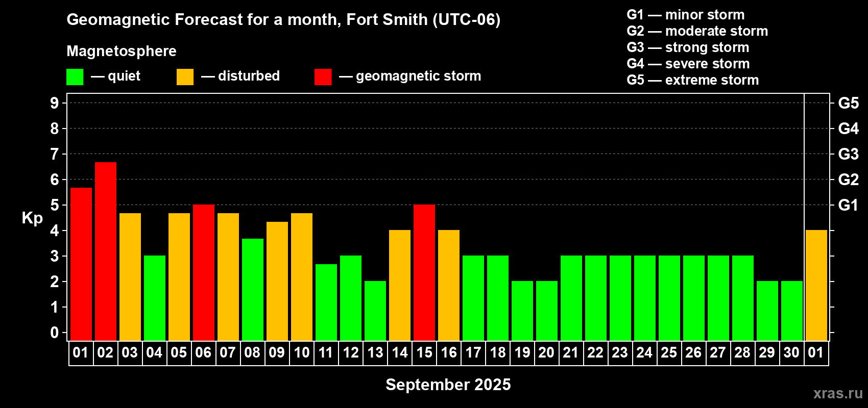The image size is (868, 408).
Task: Click the green bar for day 08
Action: 253,290
